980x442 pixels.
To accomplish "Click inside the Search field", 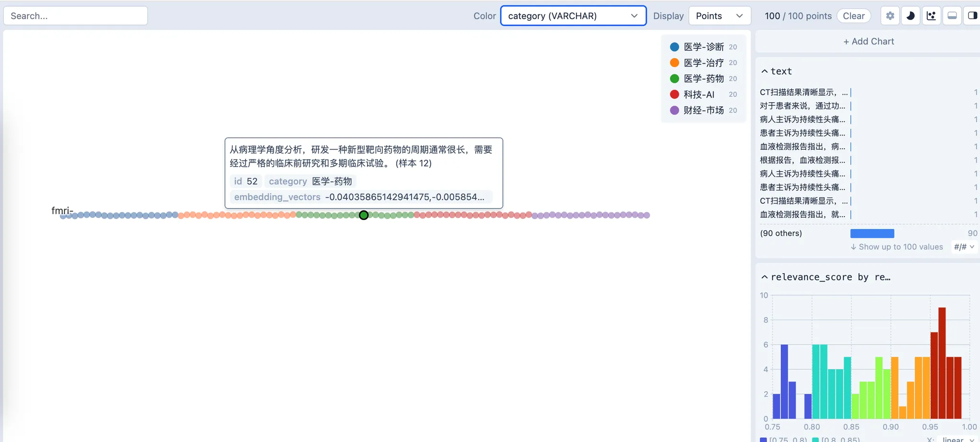I will point(75,15).
